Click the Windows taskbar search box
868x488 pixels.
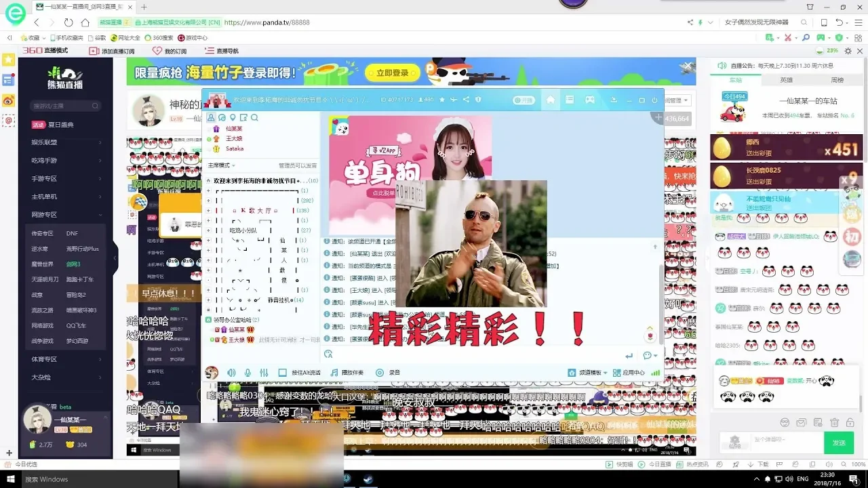tap(99, 479)
